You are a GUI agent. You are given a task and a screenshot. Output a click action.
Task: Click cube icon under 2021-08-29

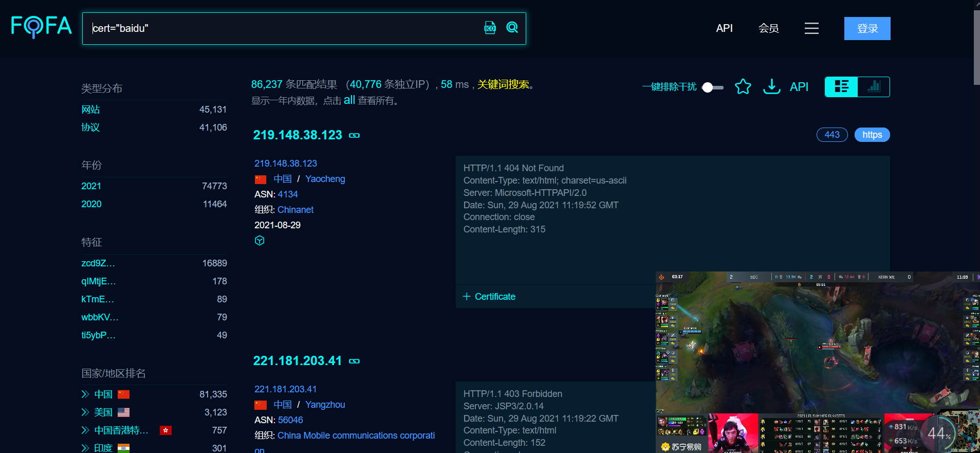[x=260, y=240]
